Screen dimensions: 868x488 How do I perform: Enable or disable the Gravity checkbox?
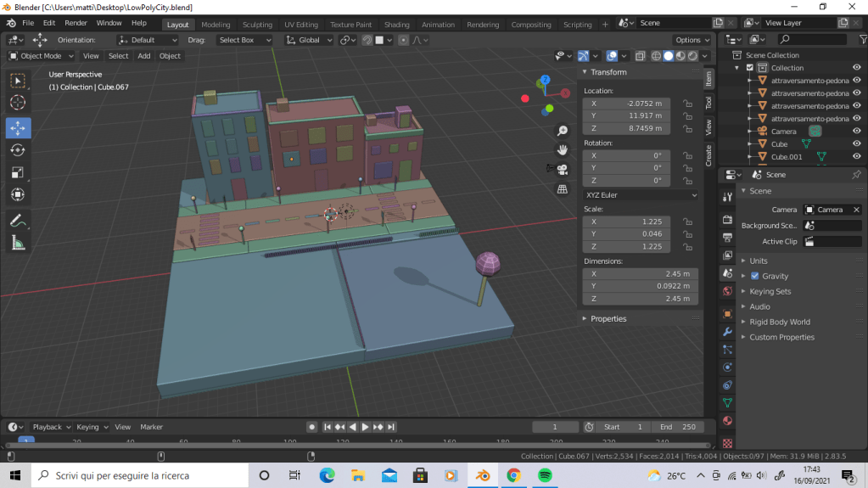(754, 276)
